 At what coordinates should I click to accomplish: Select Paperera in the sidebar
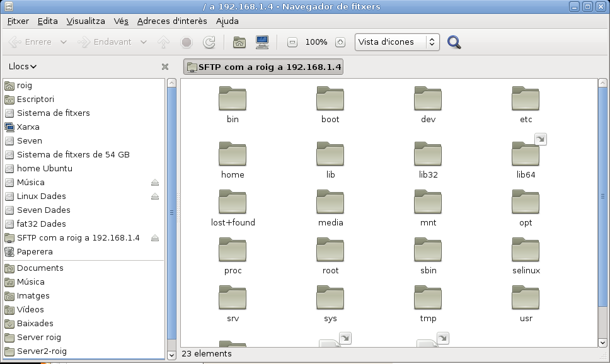[x=35, y=252]
